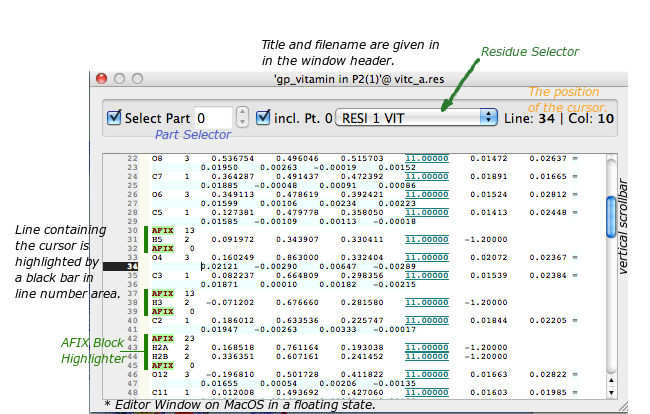Click atom name H3 on line 38

(157, 303)
